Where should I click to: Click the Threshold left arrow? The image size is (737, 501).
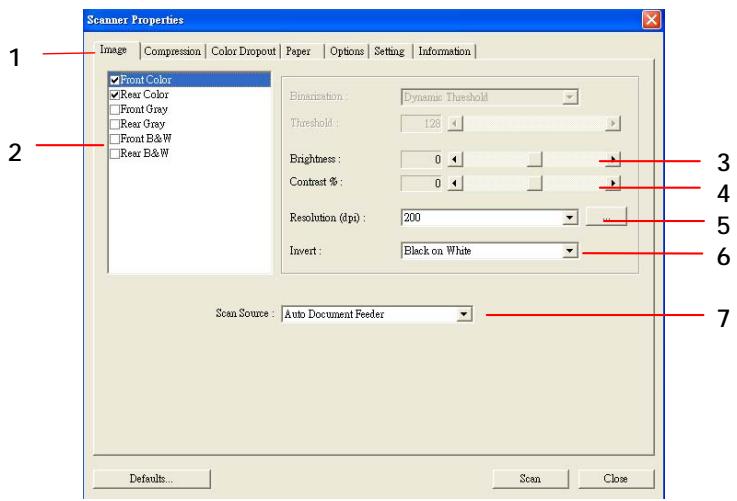pyautogui.click(x=455, y=124)
